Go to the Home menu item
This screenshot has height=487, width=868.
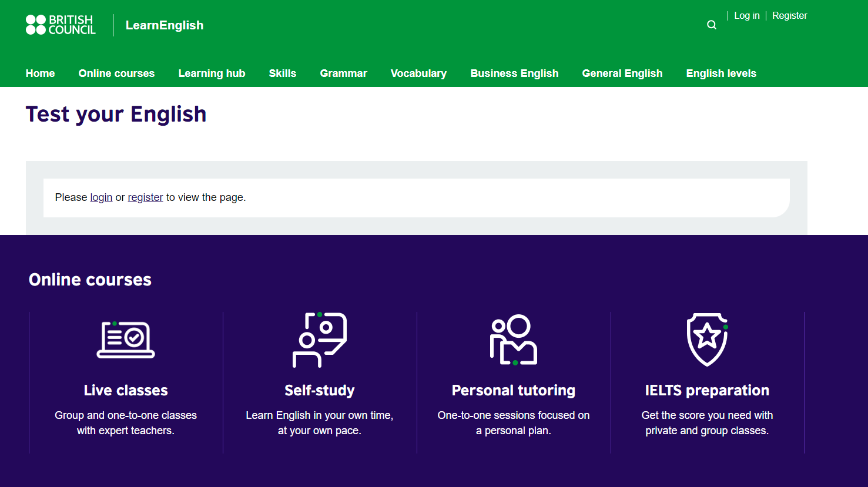pyautogui.click(x=41, y=73)
